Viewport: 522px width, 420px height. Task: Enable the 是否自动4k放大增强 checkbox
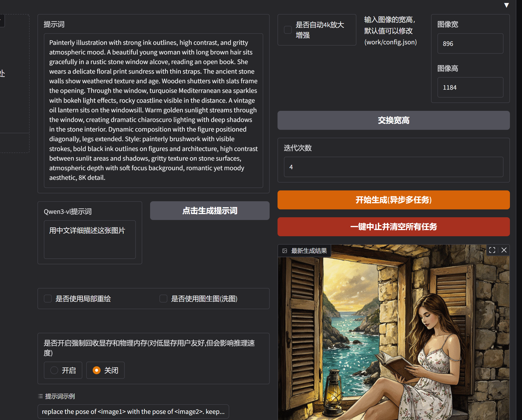pyautogui.click(x=288, y=30)
